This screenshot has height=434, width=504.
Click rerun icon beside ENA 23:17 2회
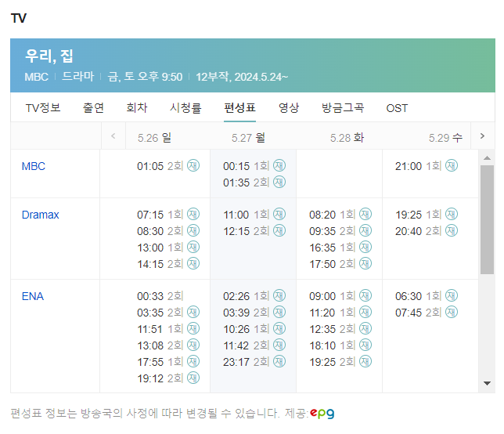coord(279,361)
